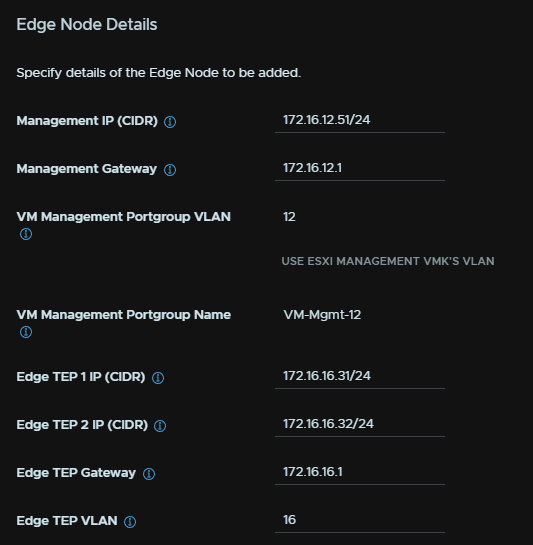The width and height of the screenshot is (533, 545).
Task: Click info icon beside Edge TEP 1 IP
Action: coord(158,378)
